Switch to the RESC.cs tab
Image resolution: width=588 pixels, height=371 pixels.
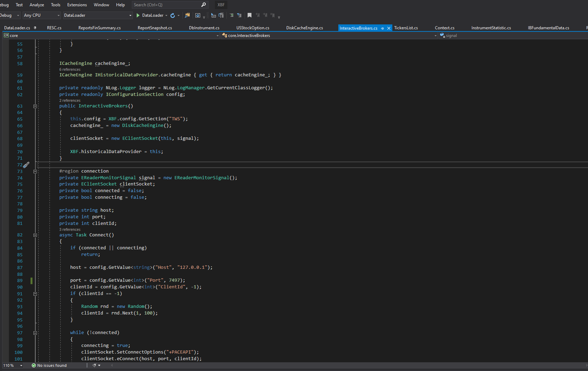pyautogui.click(x=54, y=28)
